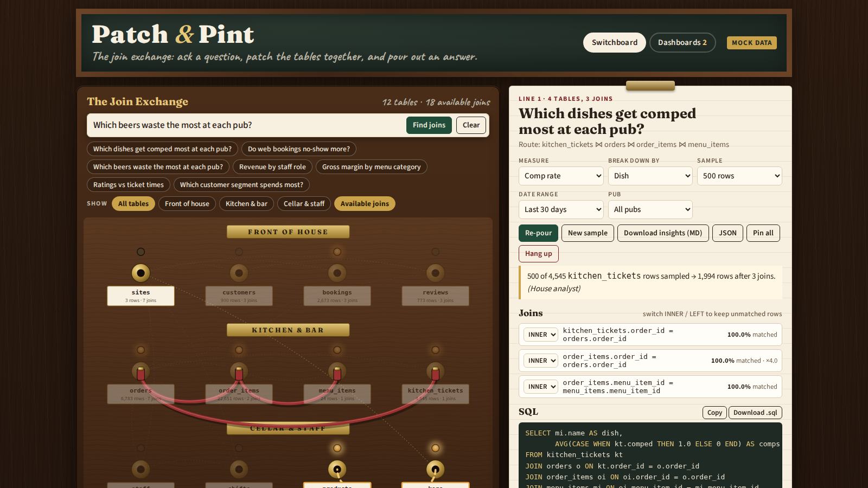Image resolution: width=868 pixels, height=488 pixels.
Task: Click indicator lamp above kitchen_tickets jack
Action: (x=435, y=350)
